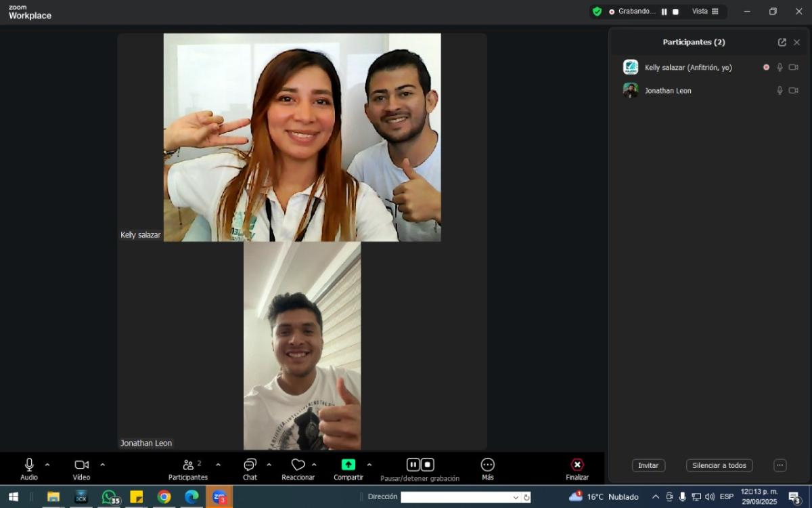Open the Más options icon
The image size is (812, 508).
(x=488, y=465)
